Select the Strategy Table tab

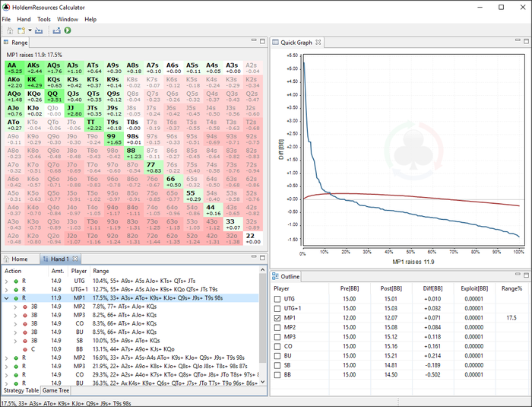click(21, 390)
